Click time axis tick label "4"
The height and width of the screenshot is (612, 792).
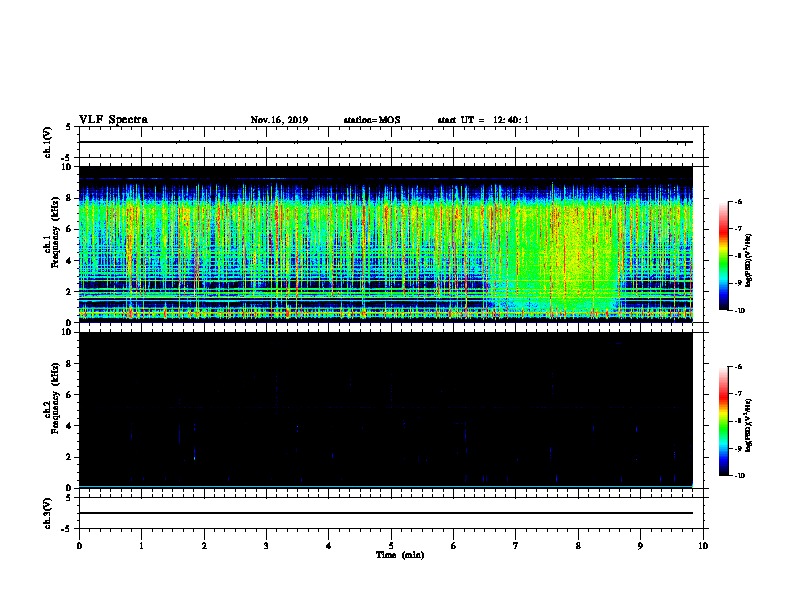click(x=329, y=546)
